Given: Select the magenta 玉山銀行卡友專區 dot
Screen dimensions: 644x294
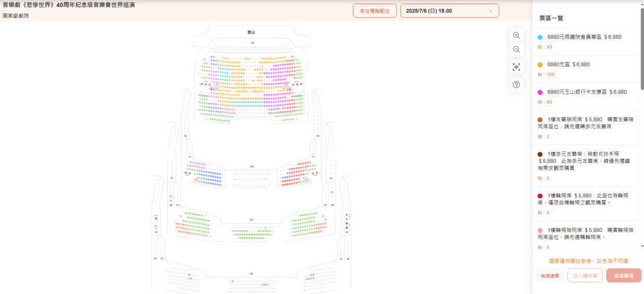Looking at the screenshot, I should (540, 92).
